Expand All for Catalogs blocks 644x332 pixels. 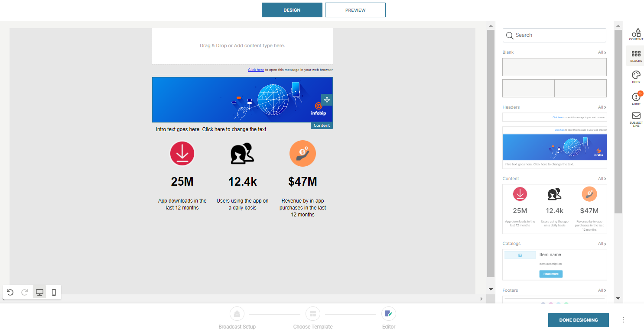click(602, 244)
